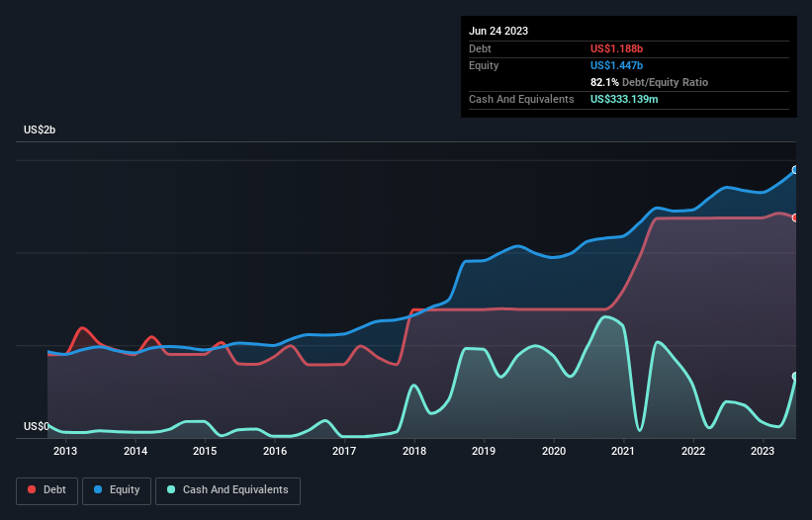Click the red Debt endpoint marker
Screen dimensions: 812x520
click(x=795, y=217)
